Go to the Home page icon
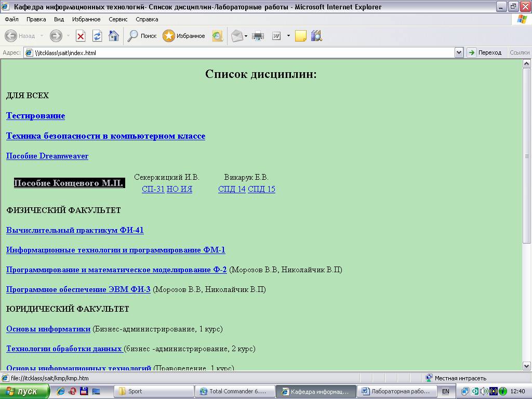 point(113,36)
